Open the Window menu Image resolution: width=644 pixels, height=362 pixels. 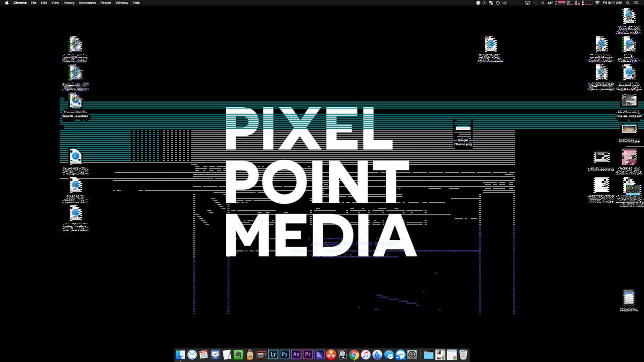(122, 3)
